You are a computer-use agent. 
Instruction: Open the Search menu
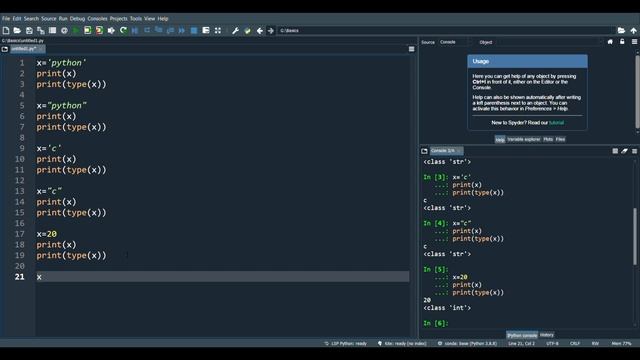coord(31,19)
